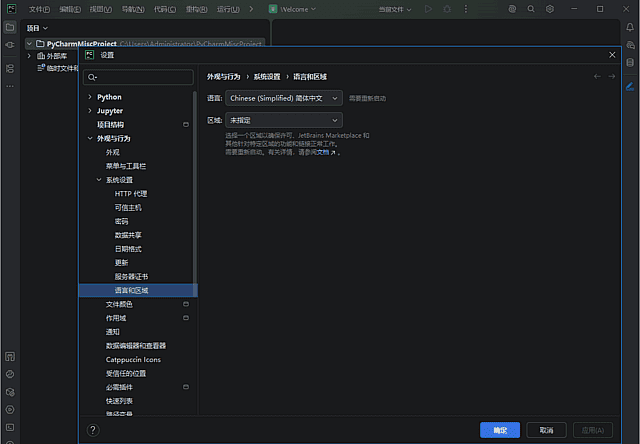The image size is (640, 444).
Task: Confirm settings with the blue 确定 button
Action: tap(500, 430)
